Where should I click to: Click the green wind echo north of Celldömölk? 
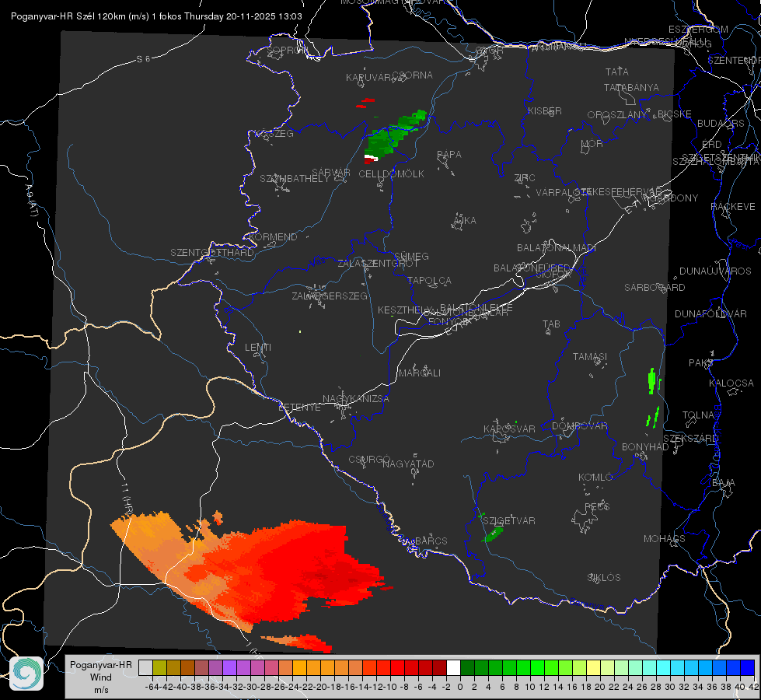[393, 136]
